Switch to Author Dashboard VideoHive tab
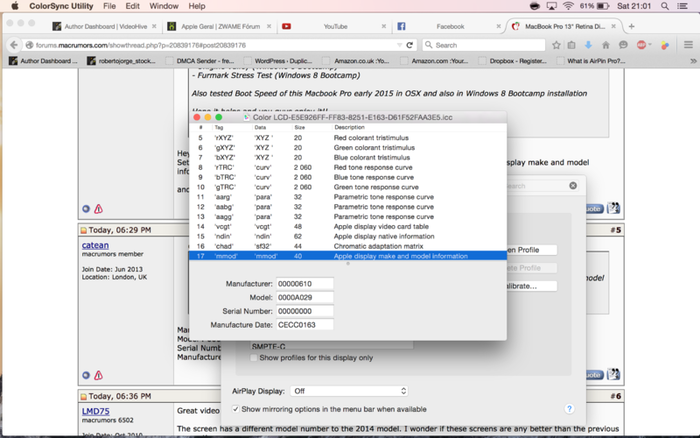Screen dimensions: 700x438 105,26
